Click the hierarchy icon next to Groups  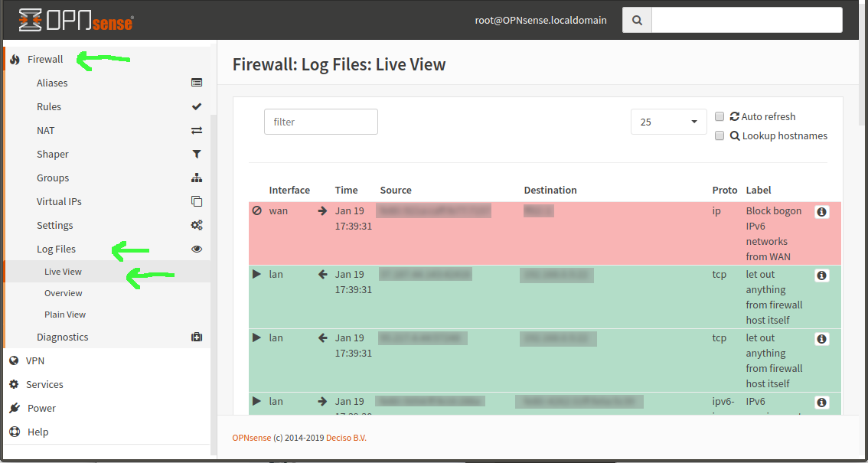[x=197, y=178]
